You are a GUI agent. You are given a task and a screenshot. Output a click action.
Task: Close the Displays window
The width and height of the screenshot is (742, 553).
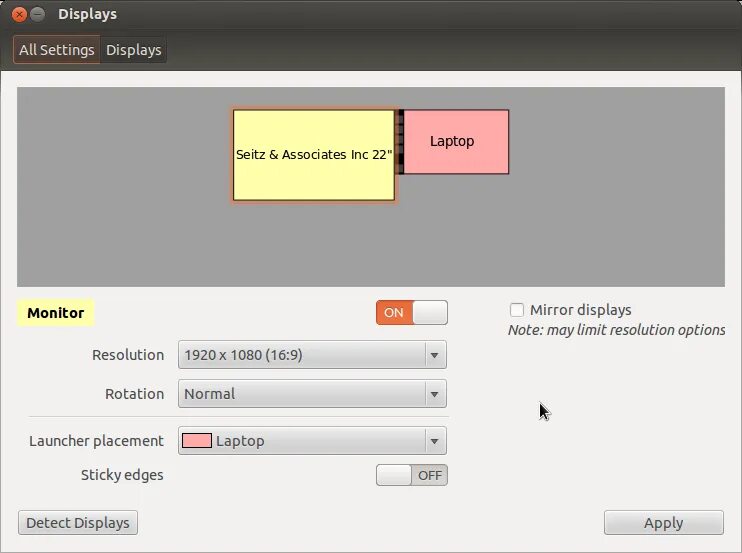(x=19, y=15)
